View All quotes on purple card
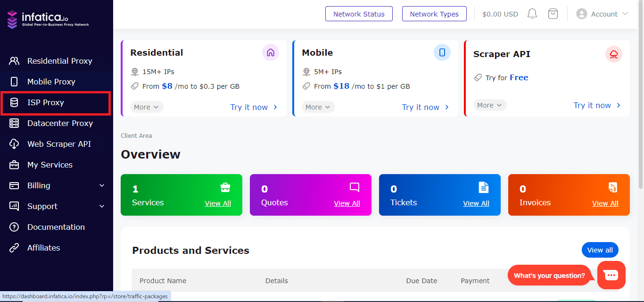The width and height of the screenshot is (644, 302). pyautogui.click(x=347, y=203)
